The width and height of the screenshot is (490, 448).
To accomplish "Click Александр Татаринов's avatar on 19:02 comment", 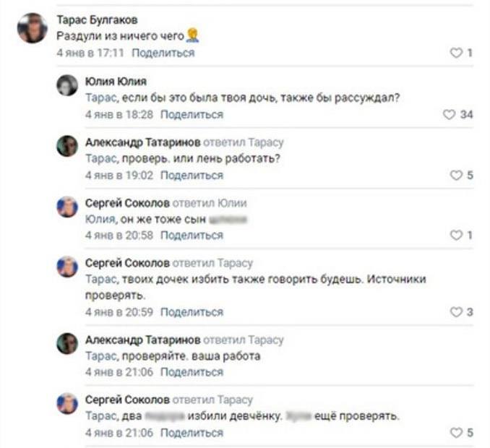I will pos(67,146).
